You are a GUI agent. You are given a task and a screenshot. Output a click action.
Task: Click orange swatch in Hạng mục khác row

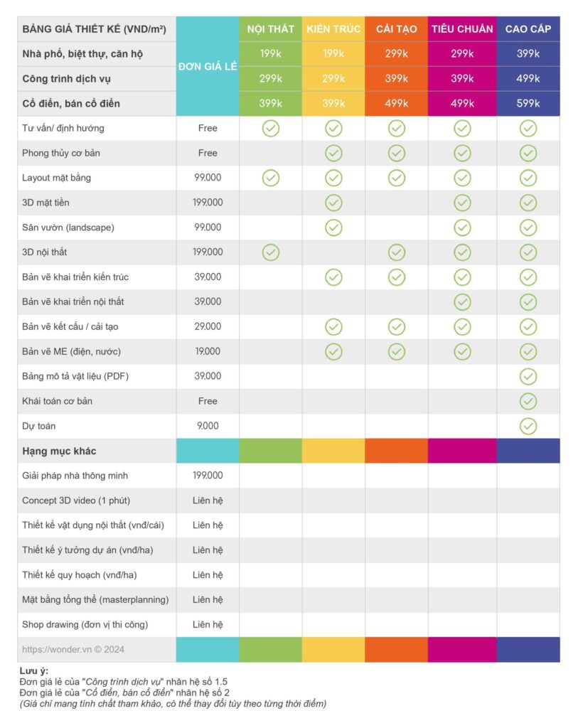pos(397,451)
